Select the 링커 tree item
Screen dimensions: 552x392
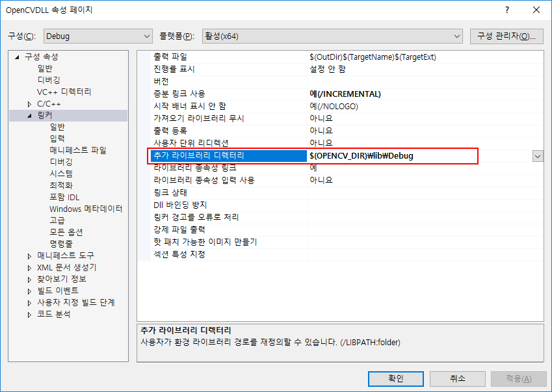click(x=45, y=115)
